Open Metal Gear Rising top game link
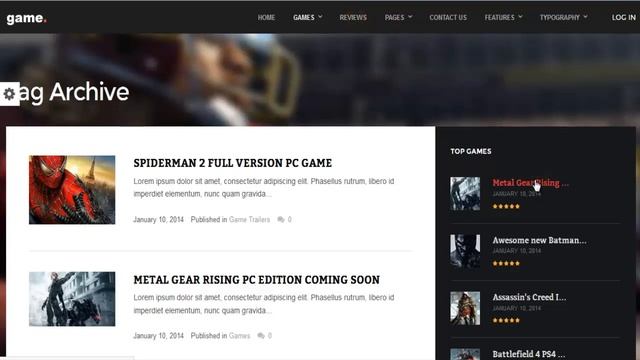Viewport: 640px width, 360px height. [530, 183]
